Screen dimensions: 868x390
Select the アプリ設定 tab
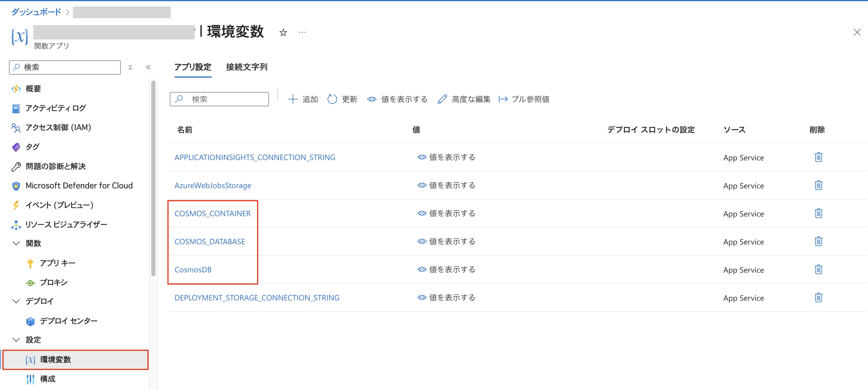193,67
